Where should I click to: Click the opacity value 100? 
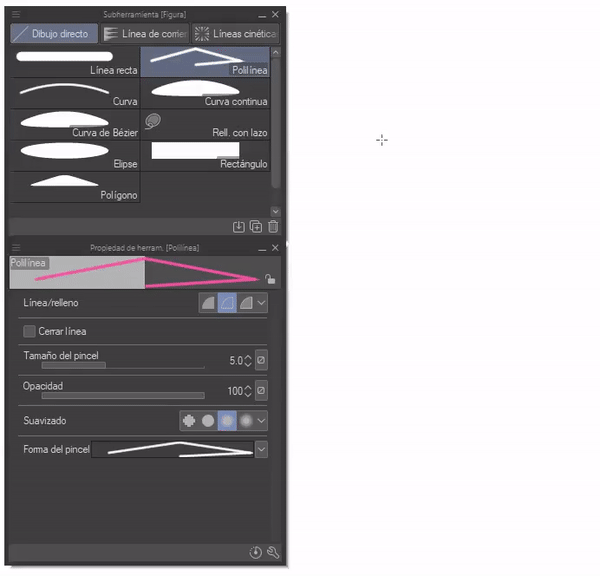(235, 391)
